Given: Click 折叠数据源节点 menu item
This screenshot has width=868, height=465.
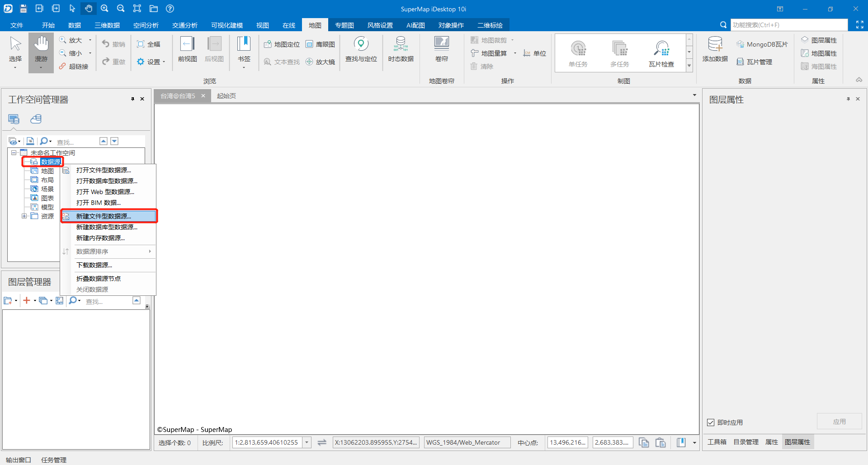Looking at the screenshot, I should (x=108, y=279).
